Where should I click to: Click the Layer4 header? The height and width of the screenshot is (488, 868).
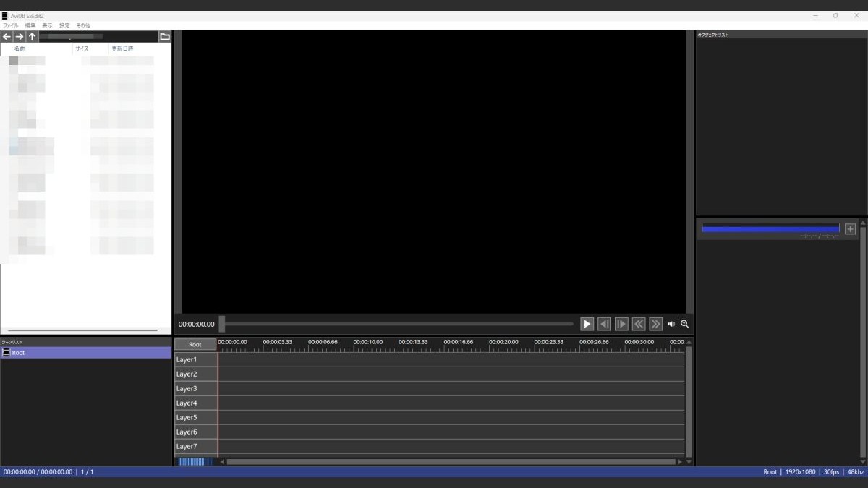point(196,403)
